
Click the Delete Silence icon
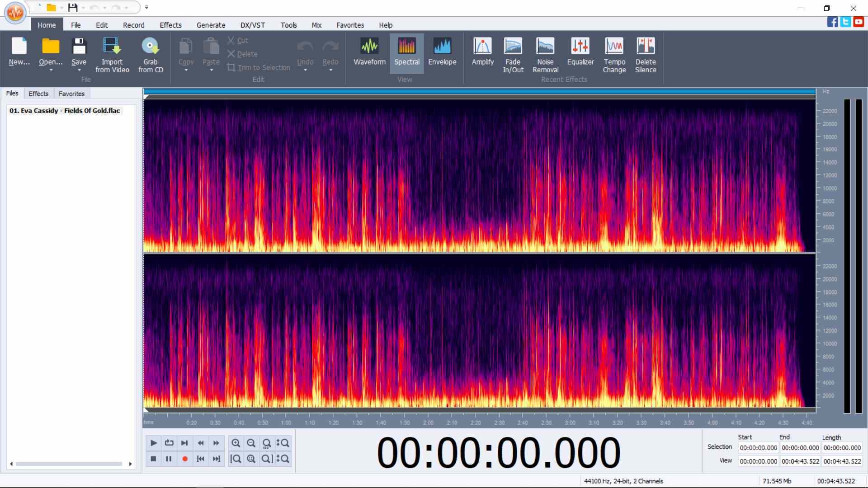(646, 46)
